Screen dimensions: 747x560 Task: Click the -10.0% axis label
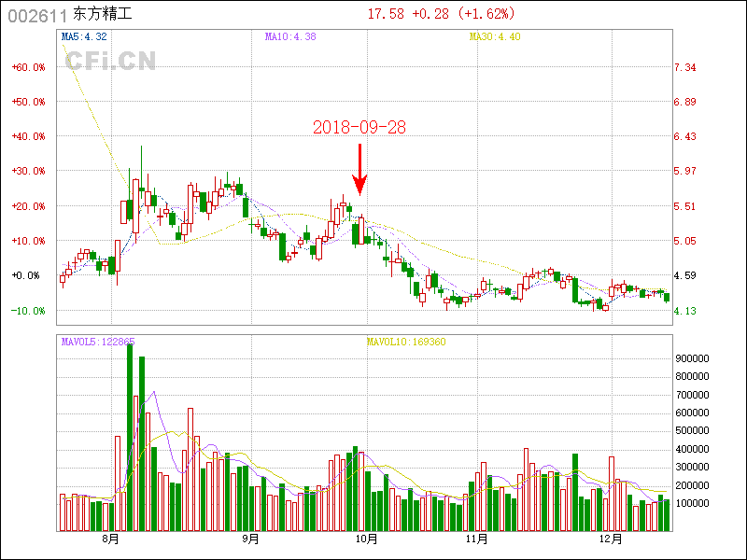point(29,311)
